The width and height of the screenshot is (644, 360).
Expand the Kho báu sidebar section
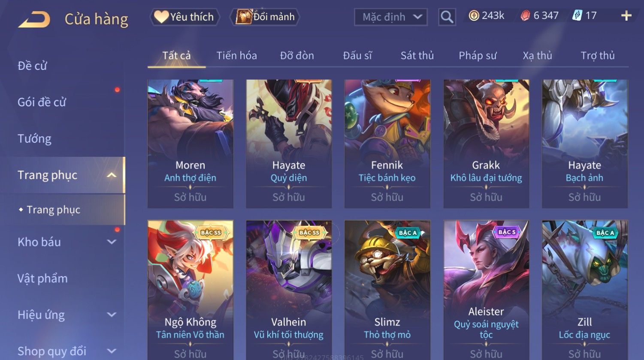click(112, 242)
